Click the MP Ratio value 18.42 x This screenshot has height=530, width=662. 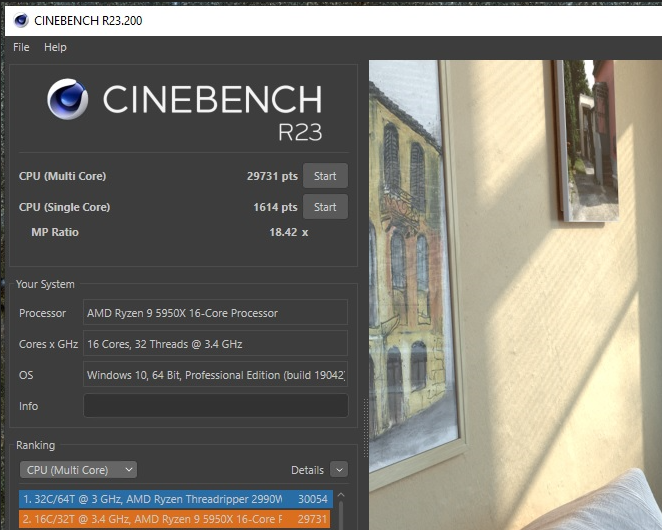[289, 232]
